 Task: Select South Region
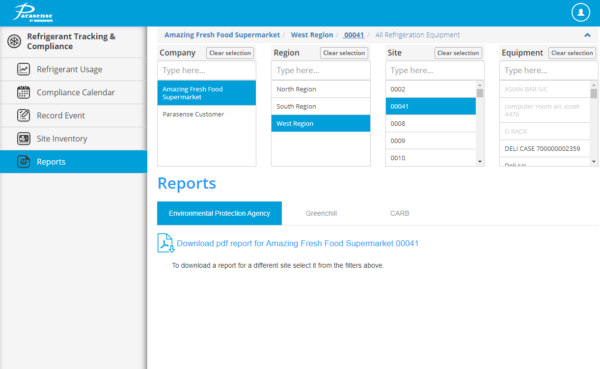tap(321, 106)
